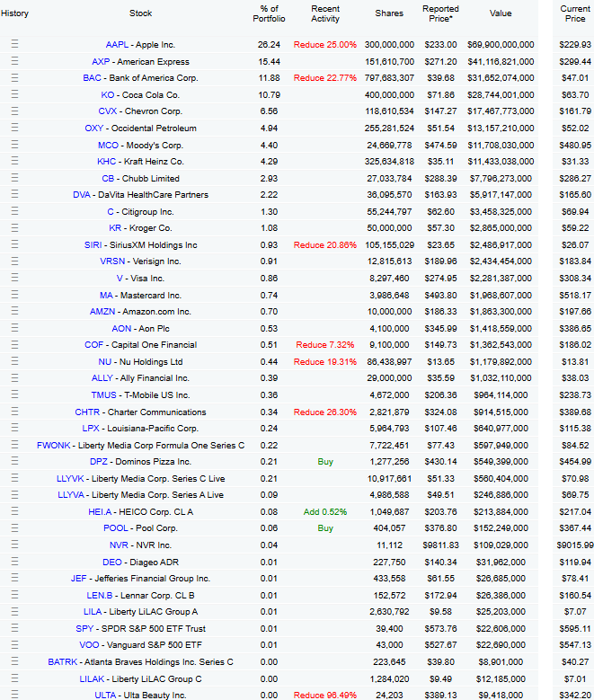Open history icon for NU row
This screenshot has height=700, width=594.
[14, 361]
